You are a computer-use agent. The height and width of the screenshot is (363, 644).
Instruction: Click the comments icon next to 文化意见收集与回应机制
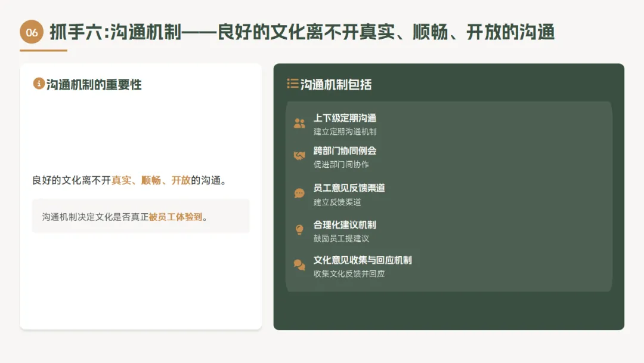pos(299,264)
